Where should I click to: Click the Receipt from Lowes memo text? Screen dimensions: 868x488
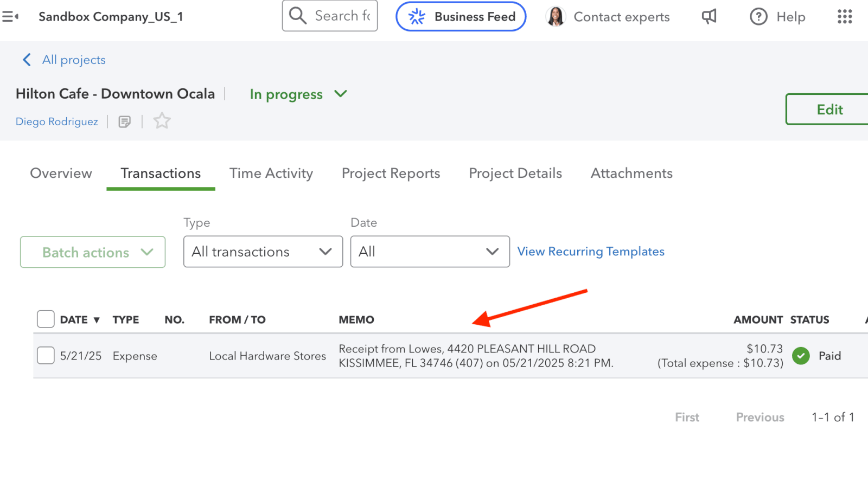tap(476, 356)
